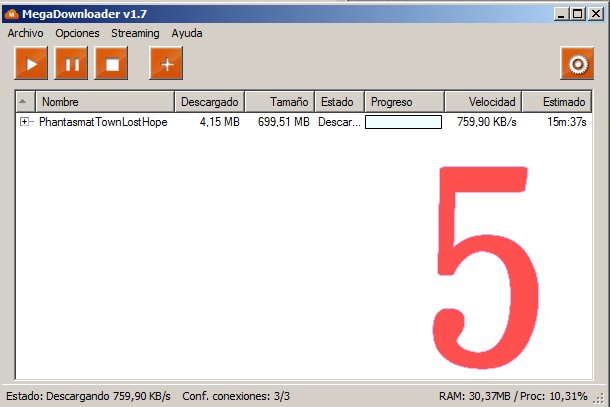Sort list by the Descargado column header
The width and height of the screenshot is (610, 407).
(210, 102)
